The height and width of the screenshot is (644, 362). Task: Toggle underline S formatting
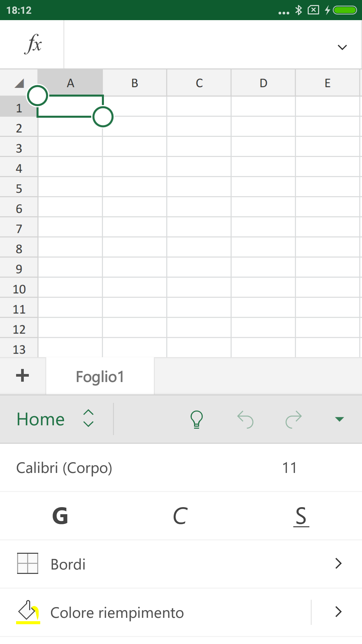pyautogui.click(x=301, y=517)
